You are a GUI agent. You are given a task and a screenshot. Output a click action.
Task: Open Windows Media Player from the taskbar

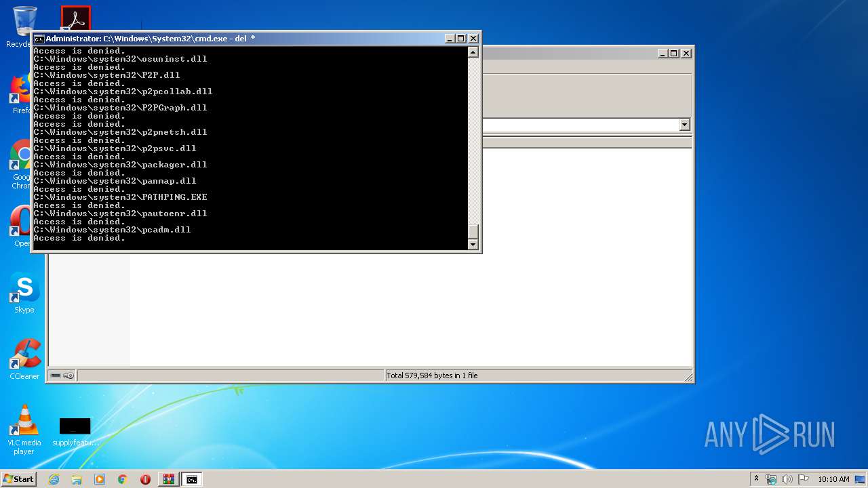100,479
